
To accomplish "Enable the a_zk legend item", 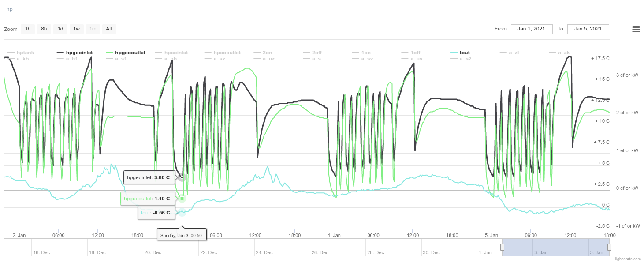I will pyautogui.click(x=559, y=53).
